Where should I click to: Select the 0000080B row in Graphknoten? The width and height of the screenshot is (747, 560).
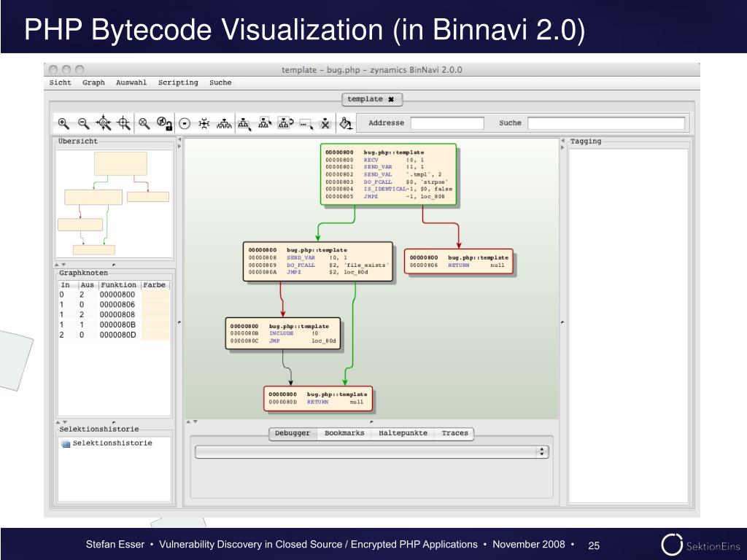114,324
